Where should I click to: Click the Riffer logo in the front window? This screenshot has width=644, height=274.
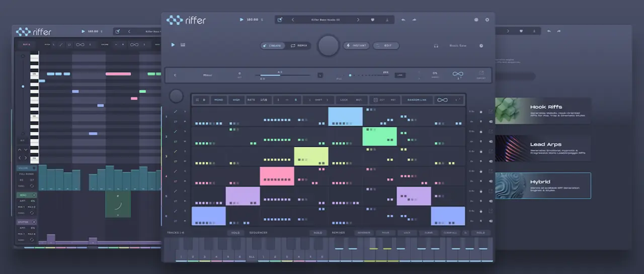point(186,20)
